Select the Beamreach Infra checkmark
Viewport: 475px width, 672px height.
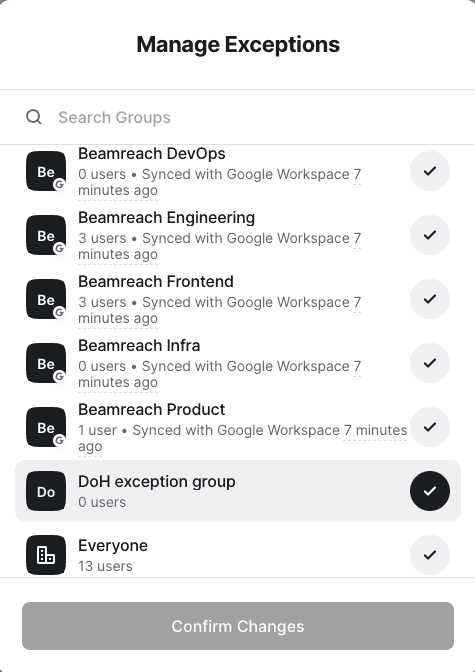(430, 363)
